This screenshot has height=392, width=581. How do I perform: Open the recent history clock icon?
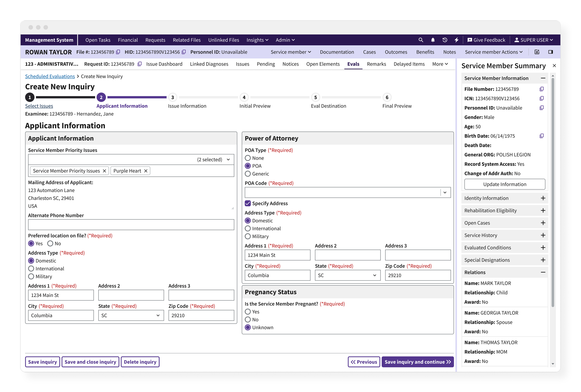(x=445, y=40)
